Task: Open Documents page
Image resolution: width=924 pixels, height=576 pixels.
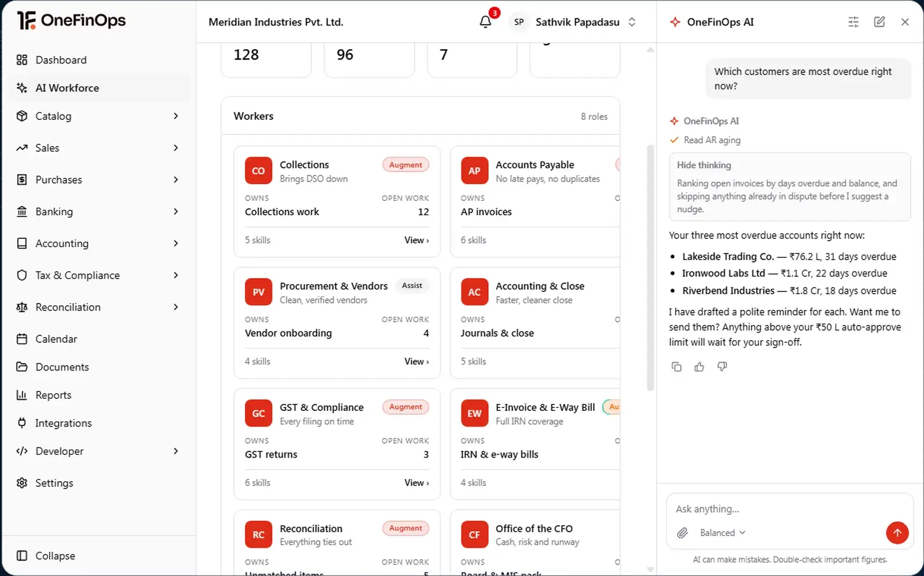Action: point(99,366)
